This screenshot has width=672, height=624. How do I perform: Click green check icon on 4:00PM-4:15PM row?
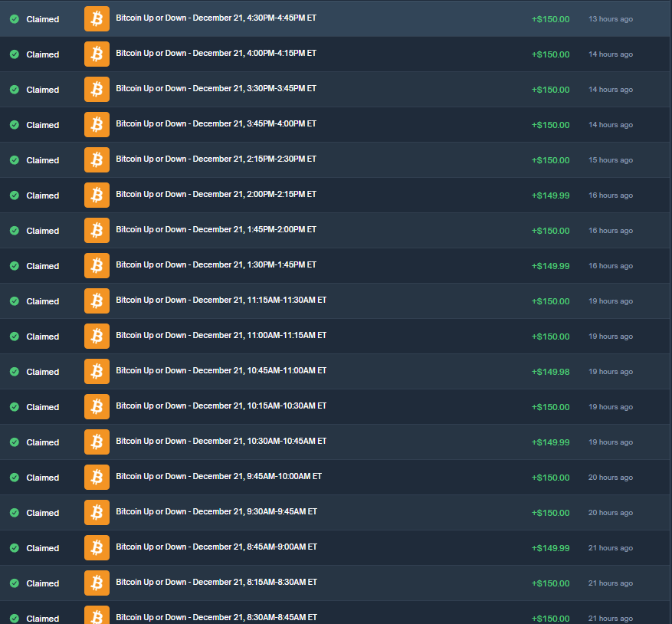(15, 54)
